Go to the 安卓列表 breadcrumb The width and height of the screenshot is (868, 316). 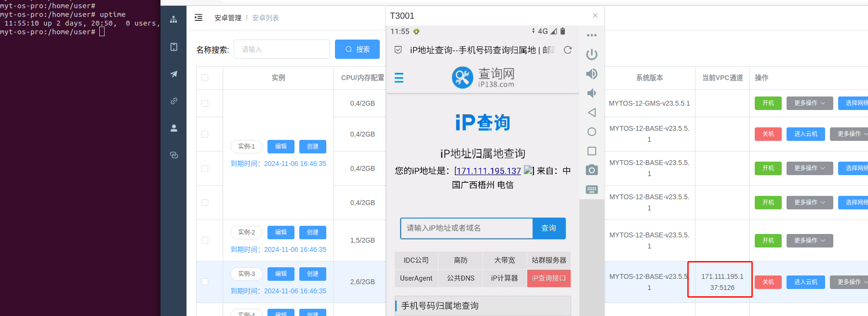coord(266,18)
